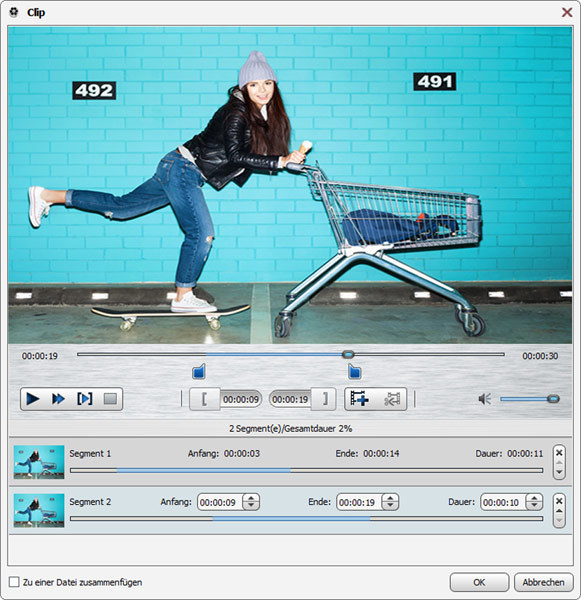The width and height of the screenshot is (581, 600).
Task: Click the Play button
Action: tap(33, 399)
